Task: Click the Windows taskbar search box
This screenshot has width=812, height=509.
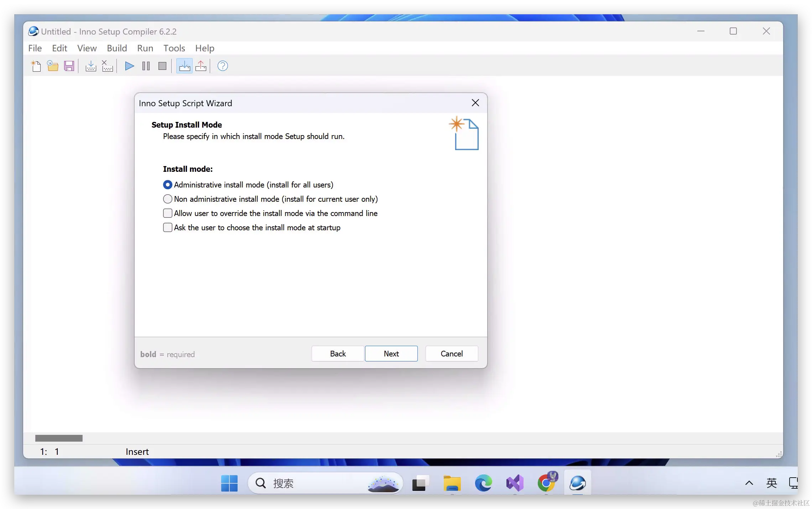Action: click(325, 483)
